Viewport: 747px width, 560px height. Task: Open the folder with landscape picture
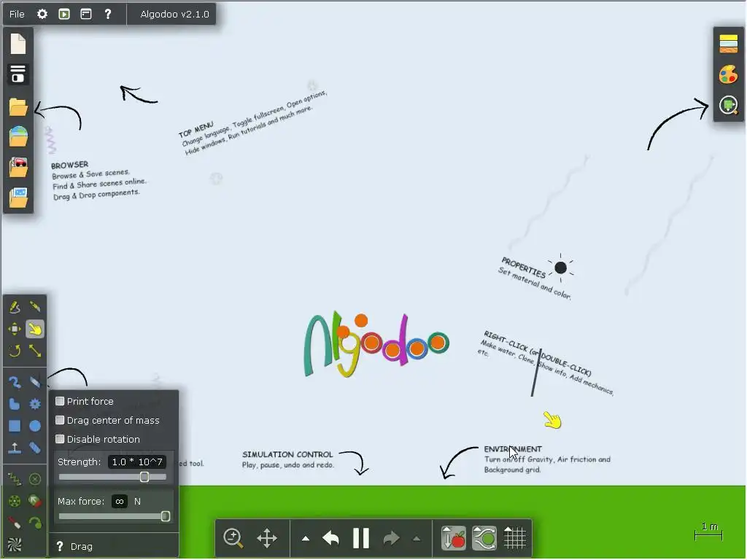coord(18,136)
